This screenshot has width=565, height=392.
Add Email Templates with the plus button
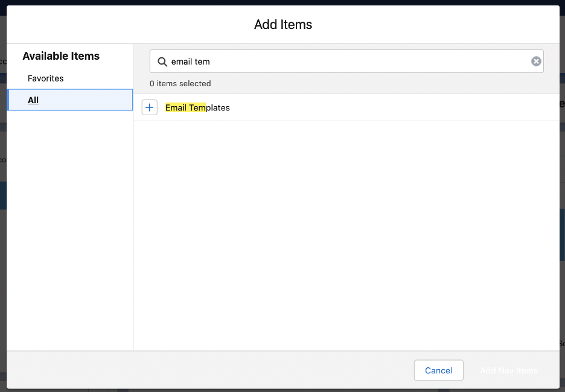(x=150, y=107)
